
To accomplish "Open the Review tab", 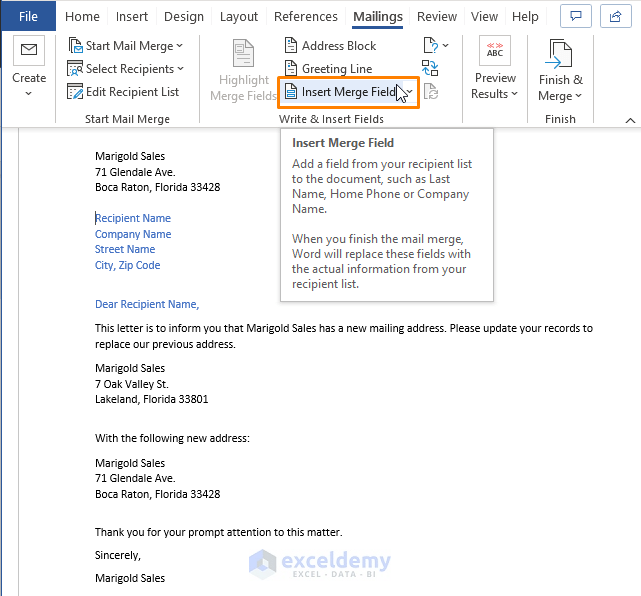I will [x=437, y=16].
